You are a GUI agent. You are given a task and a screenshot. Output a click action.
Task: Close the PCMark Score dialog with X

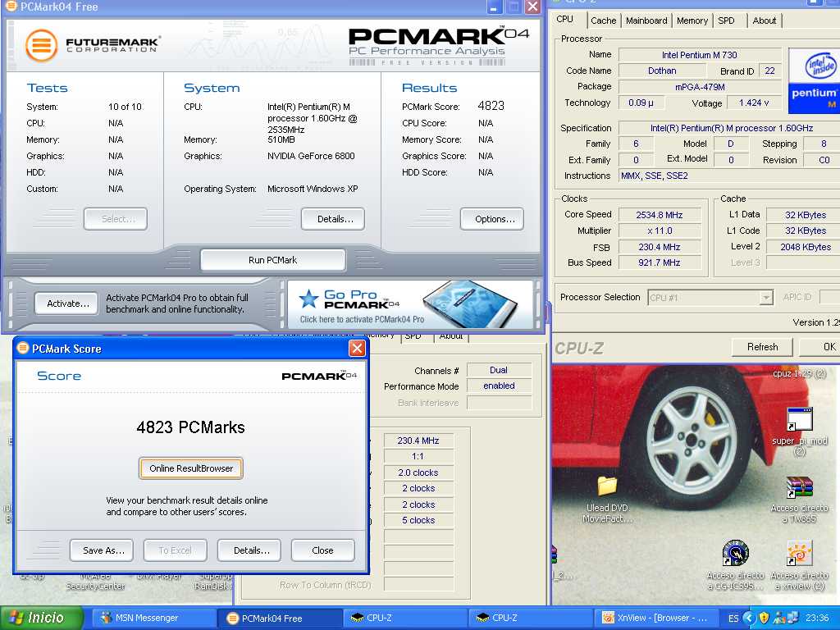pos(357,348)
